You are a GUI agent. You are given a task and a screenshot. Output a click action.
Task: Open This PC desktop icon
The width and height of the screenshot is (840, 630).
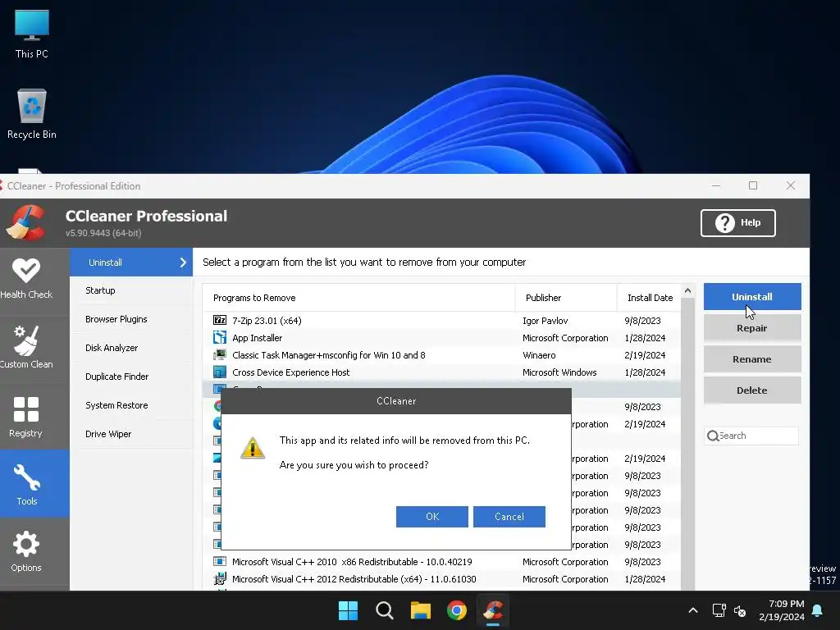[x=32, y=34]
